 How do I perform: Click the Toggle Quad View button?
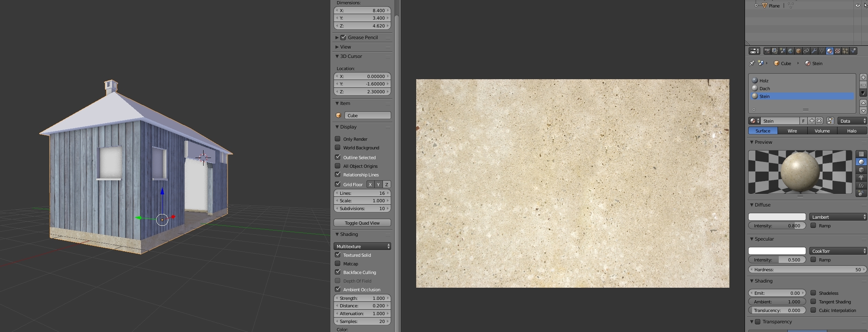point(362,223)
